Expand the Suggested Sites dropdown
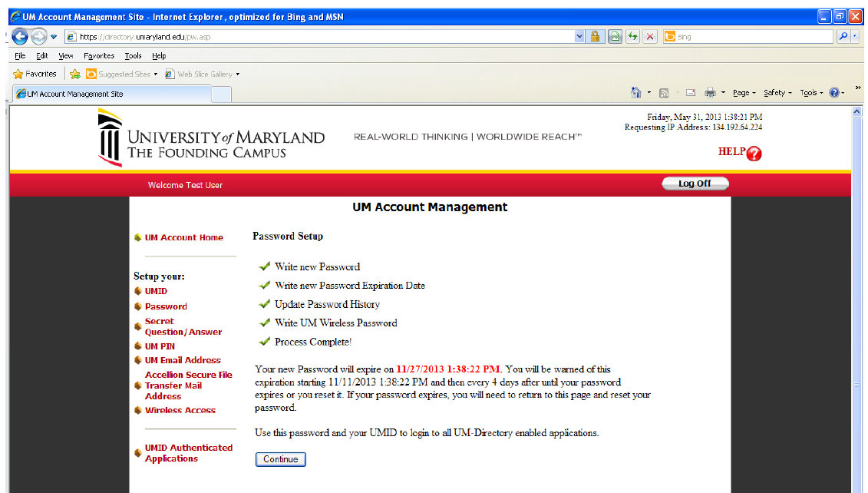The height and width of the screenshot is (493, 868). tap(157, 74)
